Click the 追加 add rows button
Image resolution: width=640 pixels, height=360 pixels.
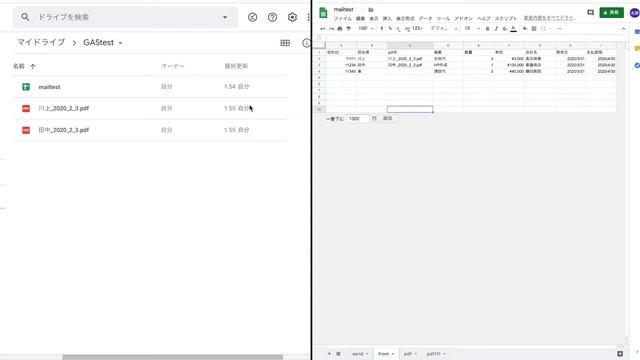coord(387,118)
